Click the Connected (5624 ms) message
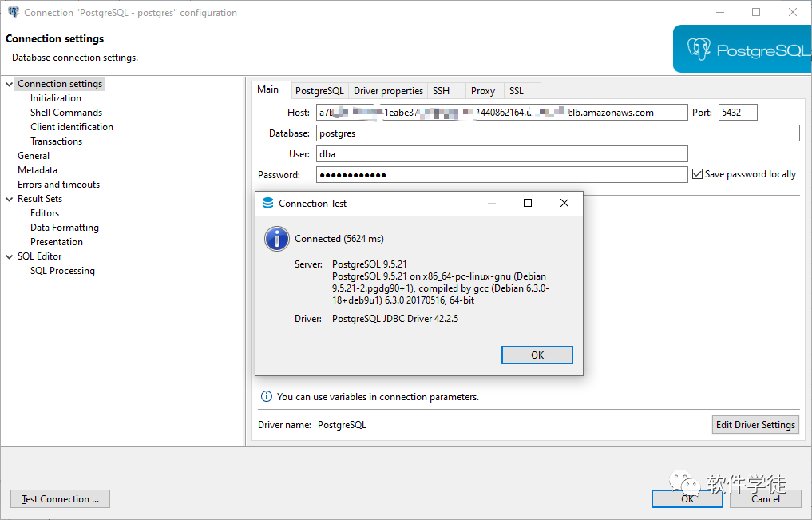 click(x=339, y=239)
